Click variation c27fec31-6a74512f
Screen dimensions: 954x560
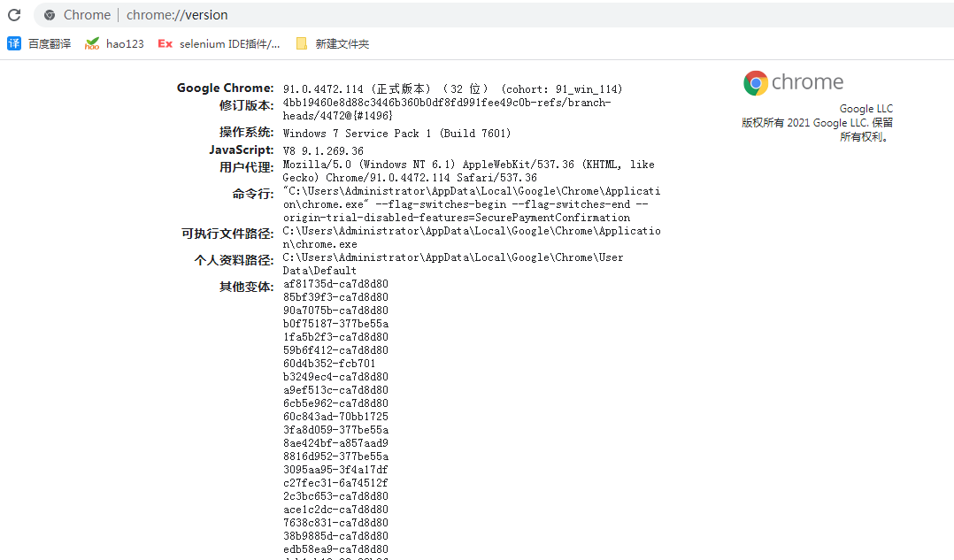pos(335,483)
